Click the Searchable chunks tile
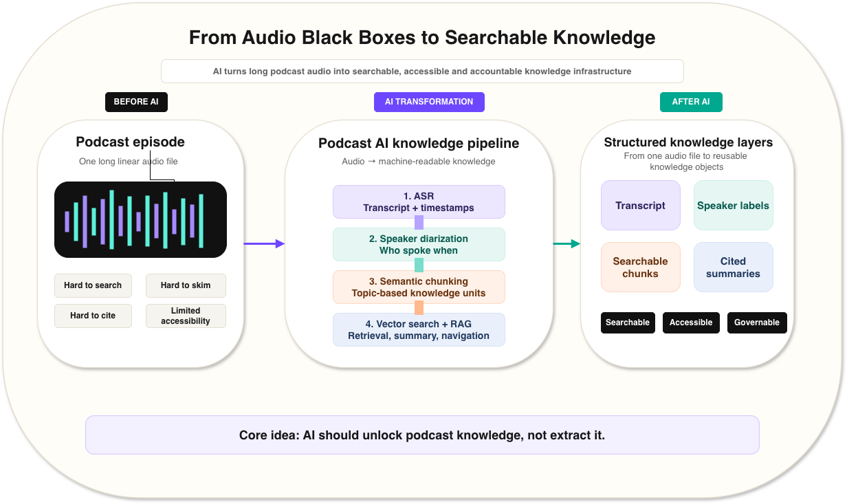Image resolution: width=847 pixels, height=504 pixels. (640, 267)
